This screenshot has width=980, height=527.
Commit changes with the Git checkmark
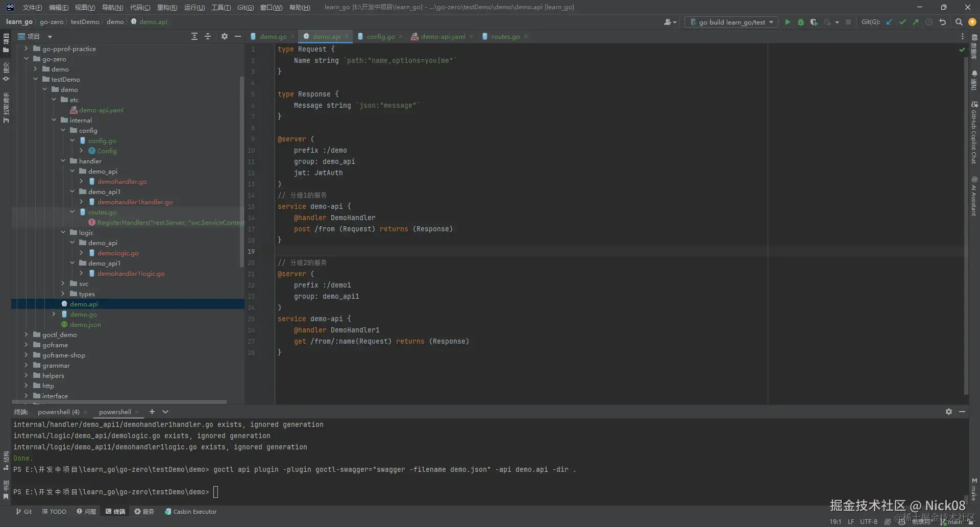pyautogui.click(x=902, y=22)
